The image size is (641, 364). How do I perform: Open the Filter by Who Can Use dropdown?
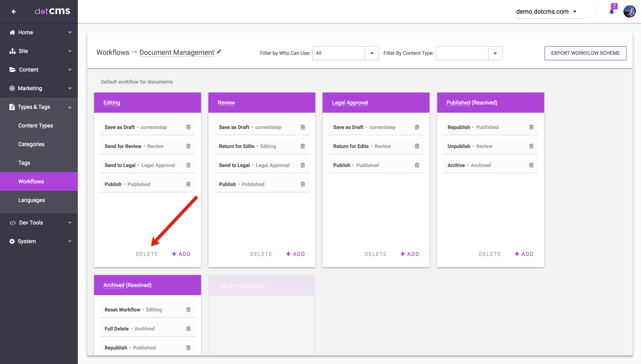tap(372, 53)
